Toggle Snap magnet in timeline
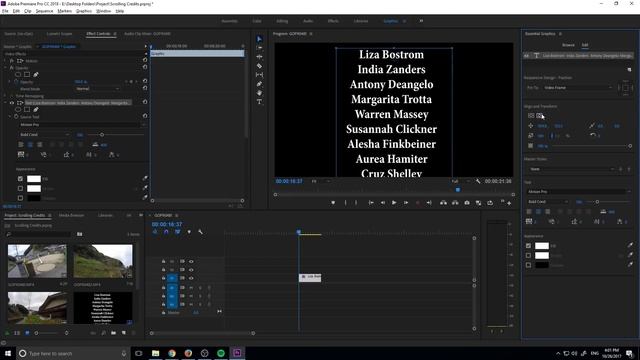This screenshot has height=360, width=640. [166, 232]
